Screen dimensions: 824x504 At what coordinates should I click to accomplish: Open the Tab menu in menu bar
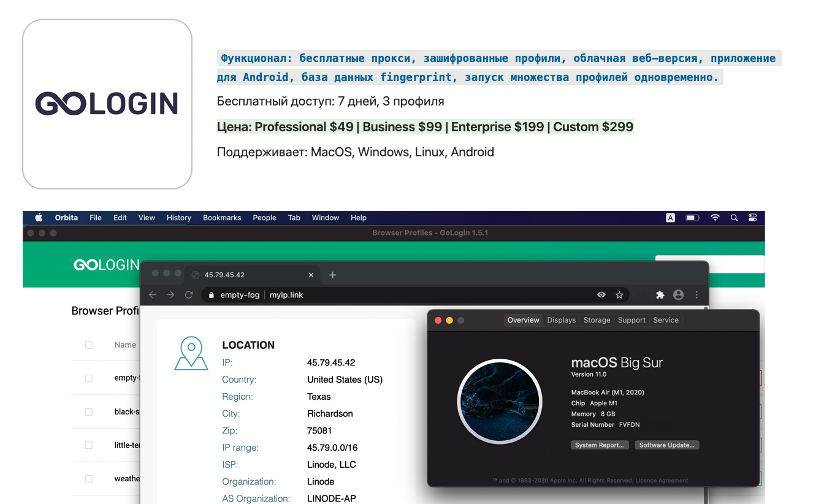coord(294,218)
